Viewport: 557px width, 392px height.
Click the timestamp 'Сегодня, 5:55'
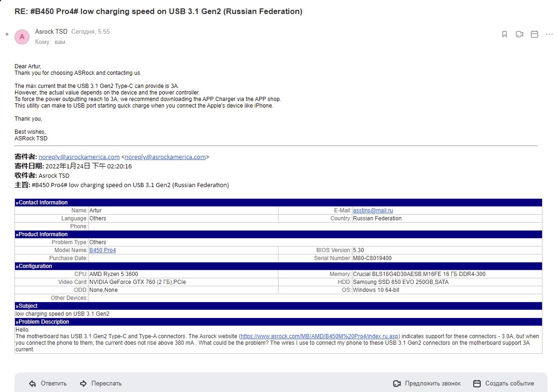pyautogui.click(x=90, y=32)
